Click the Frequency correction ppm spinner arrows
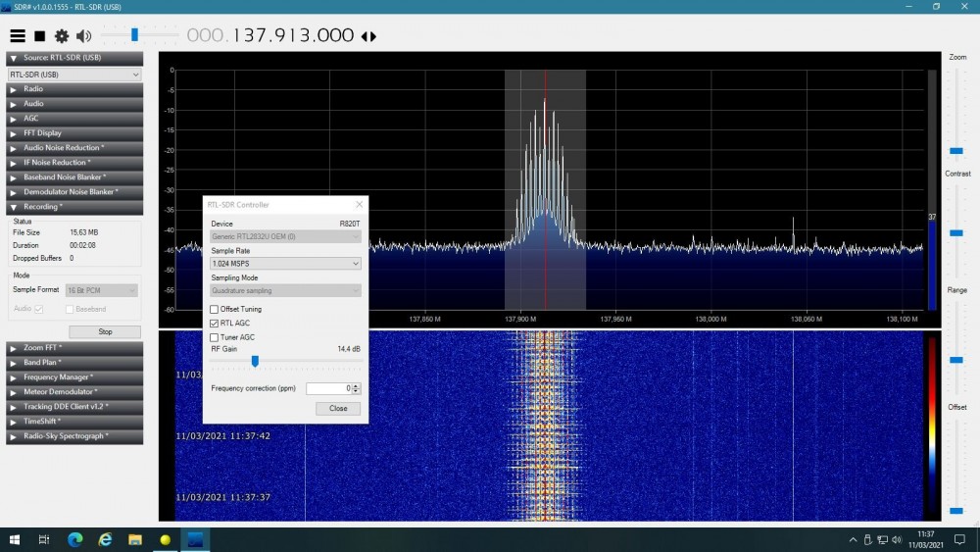 pos(357,389)
